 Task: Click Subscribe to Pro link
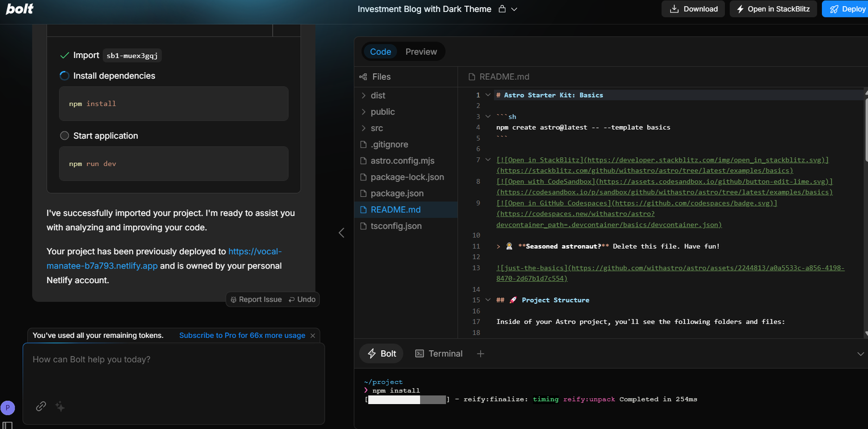(x=242, y=335)
